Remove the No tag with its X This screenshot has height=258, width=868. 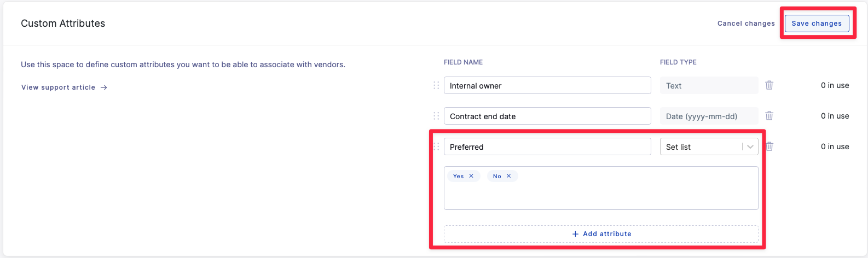pos(508,176)
